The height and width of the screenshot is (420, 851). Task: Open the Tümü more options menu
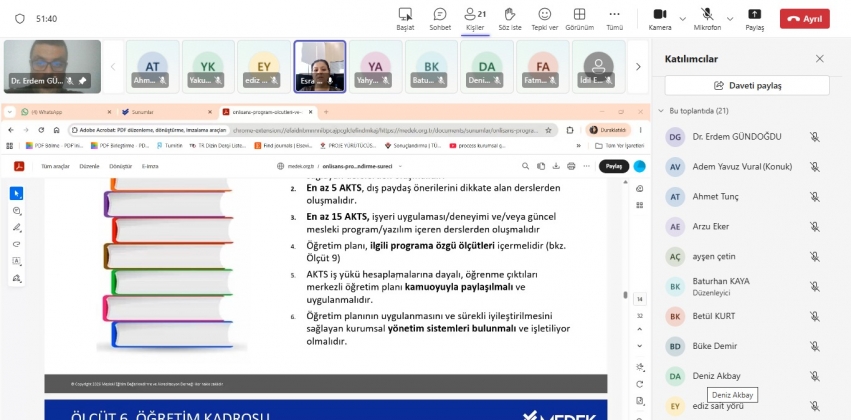[x=614, y=19]
